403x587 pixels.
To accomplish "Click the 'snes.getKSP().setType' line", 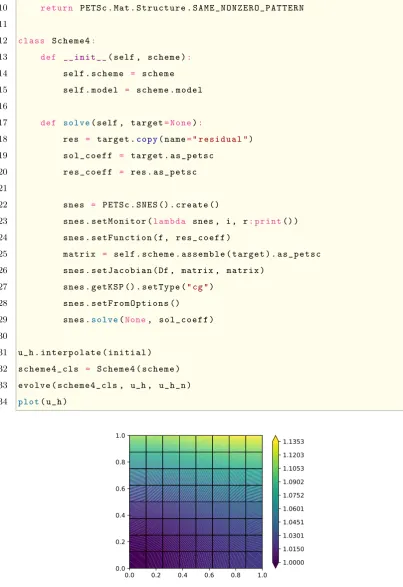I will tap(138, 287).
